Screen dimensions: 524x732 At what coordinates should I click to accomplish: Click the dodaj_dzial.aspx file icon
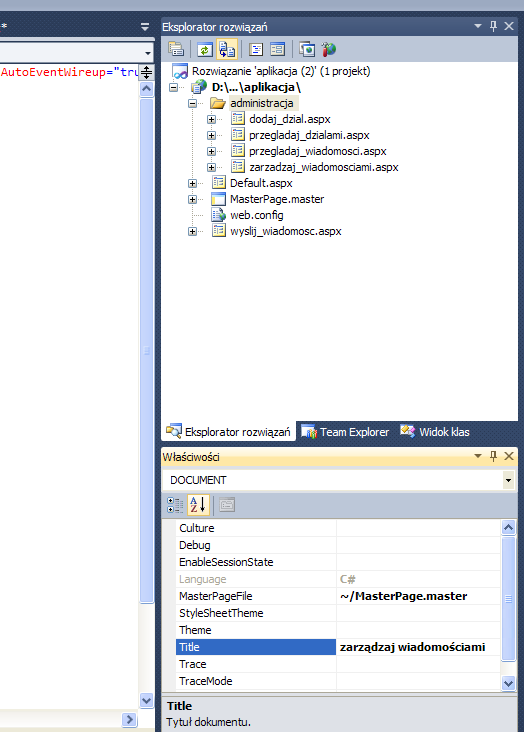(238, 119)
